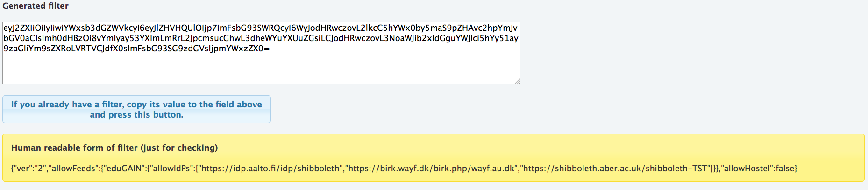The height and width of the screenshot is (190, 868).
Task: Click the birk.wayf.dk URL text
Action: (431, 169)
